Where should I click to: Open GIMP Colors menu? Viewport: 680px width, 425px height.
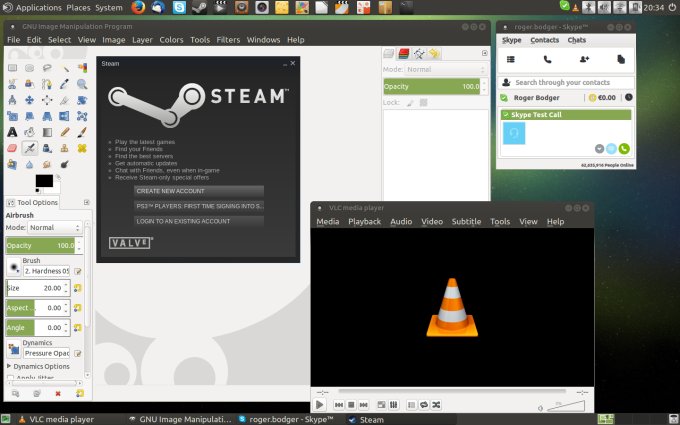[x=171, y=39]
